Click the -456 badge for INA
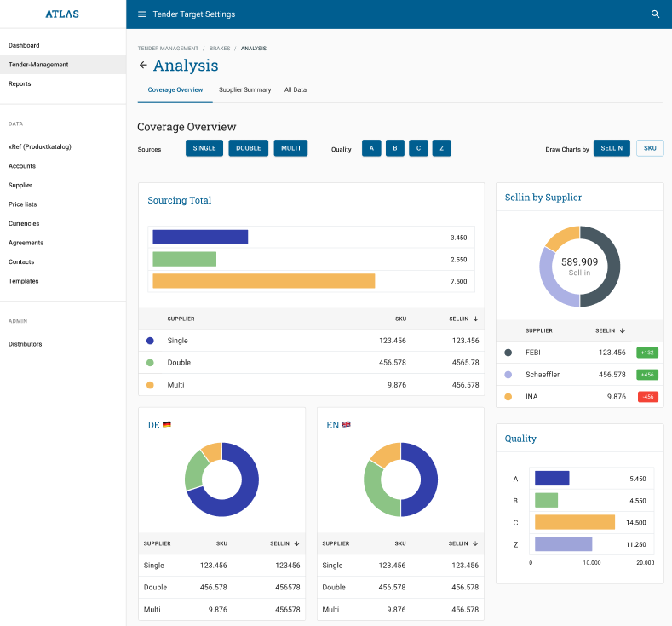 [648, 397]
